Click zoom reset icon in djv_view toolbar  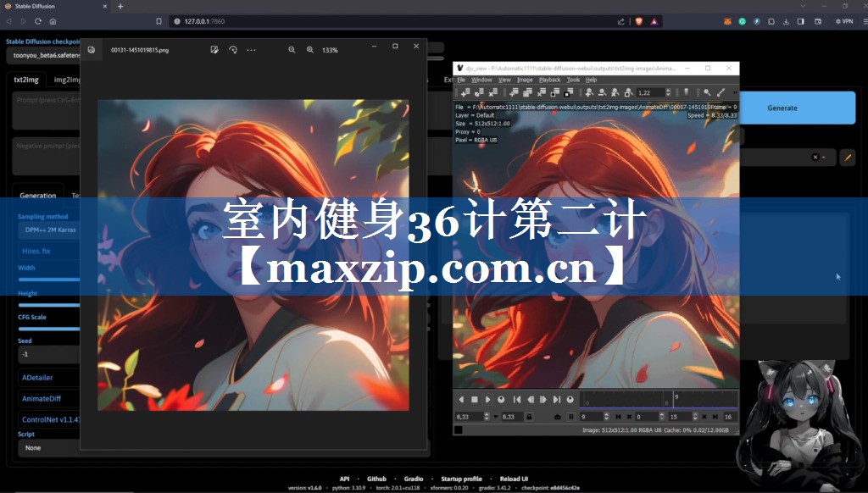click(x=615, y=92)
